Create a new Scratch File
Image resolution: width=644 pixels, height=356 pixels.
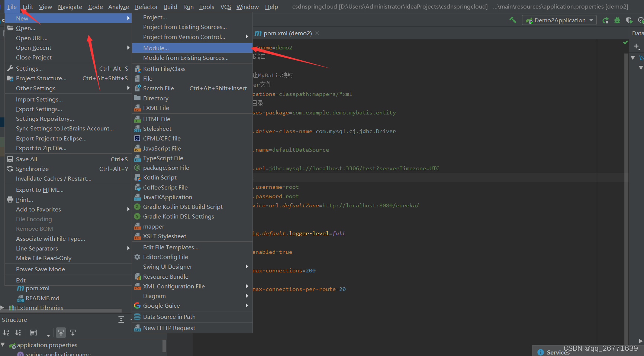[192, 88]
